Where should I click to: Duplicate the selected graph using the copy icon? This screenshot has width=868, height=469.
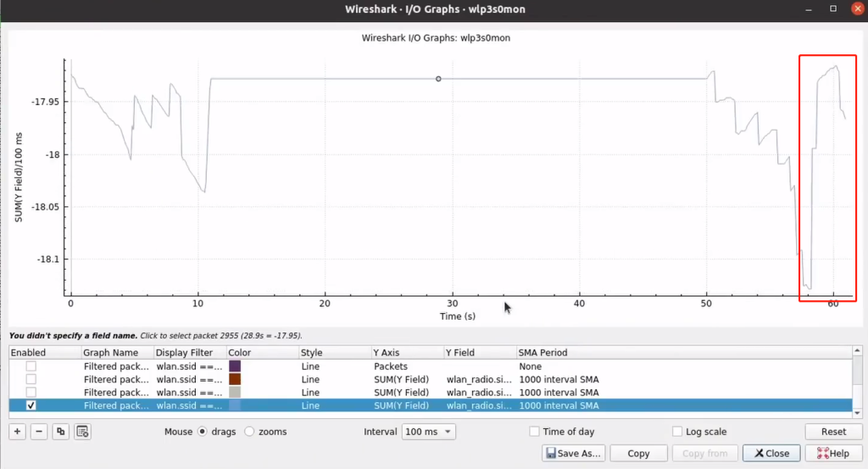(60, 432)
